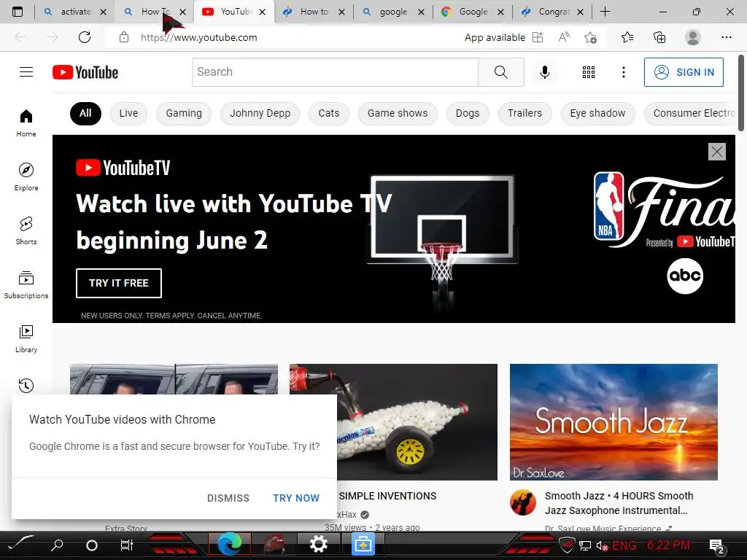Viewport: 747px width, 560px height.
Task: Select the 'All' filter chip
Action: coord(85,113)
